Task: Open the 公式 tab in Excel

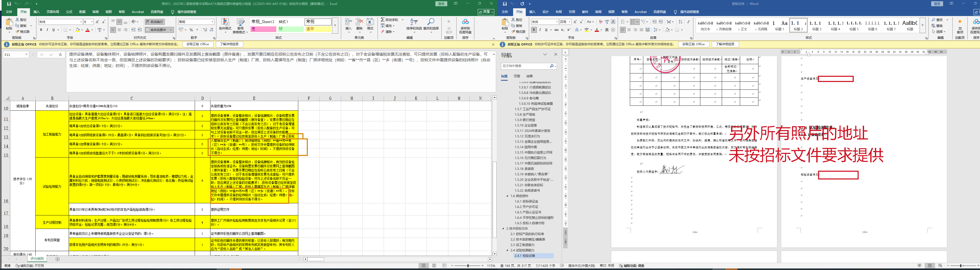Action: click(x=69, y=12)
